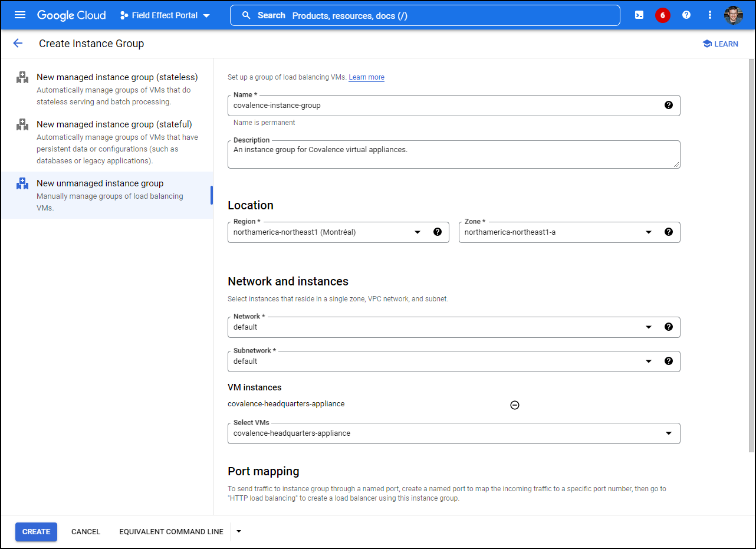
Task: Open the three-dot settings and utilities menu
Action: [710, 15]
